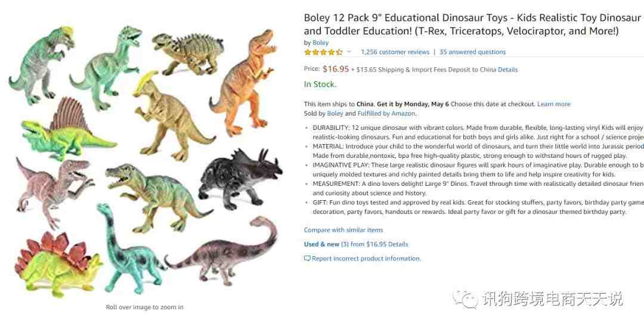
Task: Open the Sold by Boley seller link
Action: click(335, 114)
